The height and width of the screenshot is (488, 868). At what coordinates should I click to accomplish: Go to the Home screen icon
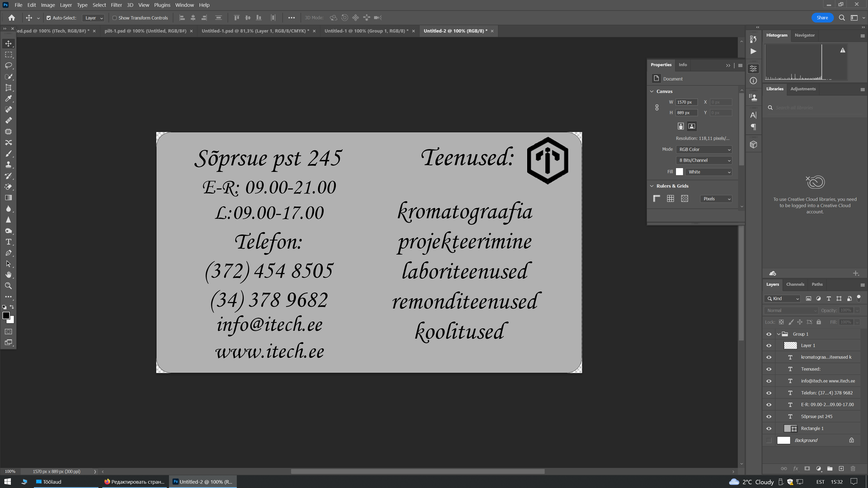coord(11,18)
